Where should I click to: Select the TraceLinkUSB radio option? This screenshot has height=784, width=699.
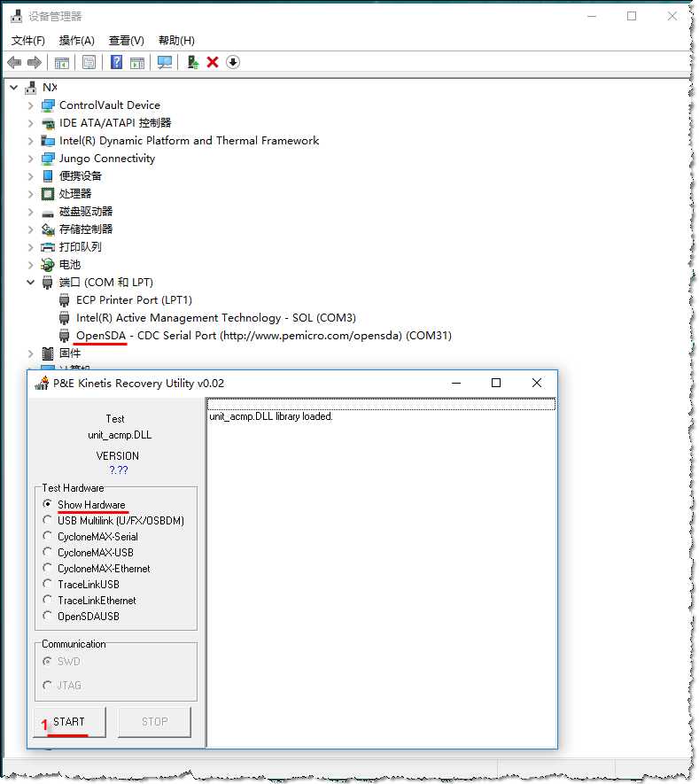pos(48,584)
